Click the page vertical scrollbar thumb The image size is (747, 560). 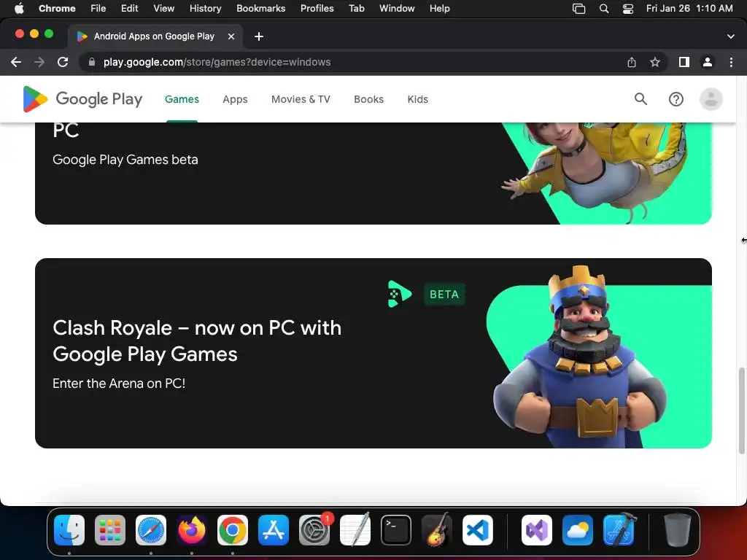741,411
